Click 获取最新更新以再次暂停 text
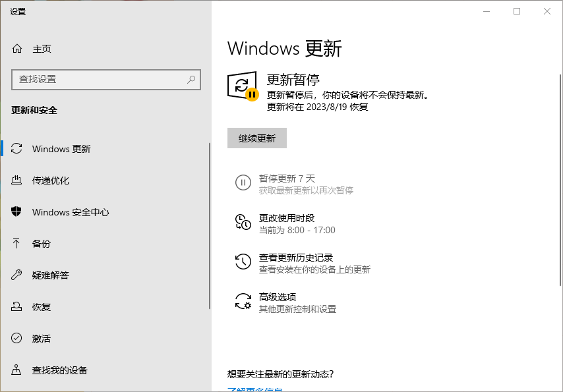The width and height of the screenshot is (563, 392). [306, 190]
